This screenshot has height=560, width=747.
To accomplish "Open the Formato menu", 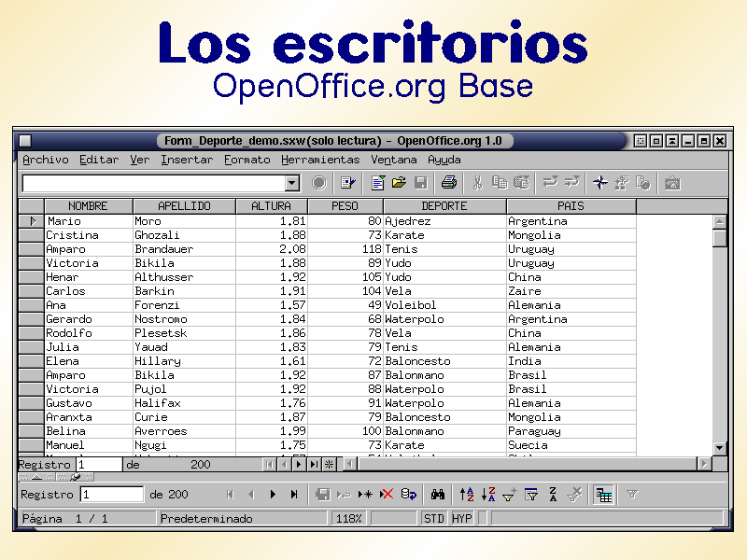I will click(x=247, y=160).
